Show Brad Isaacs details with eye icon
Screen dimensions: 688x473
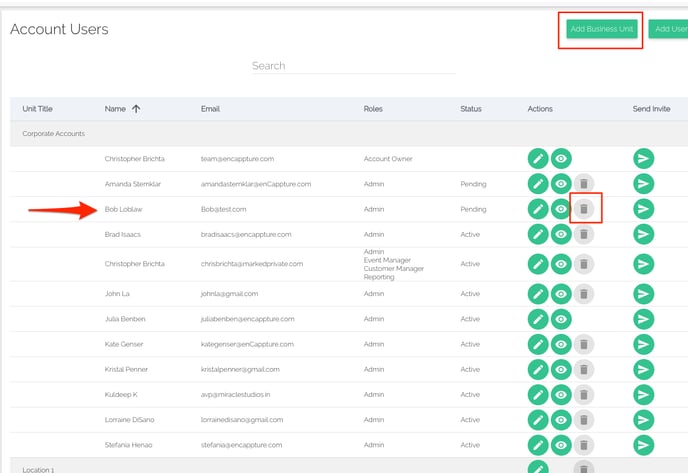561,234
